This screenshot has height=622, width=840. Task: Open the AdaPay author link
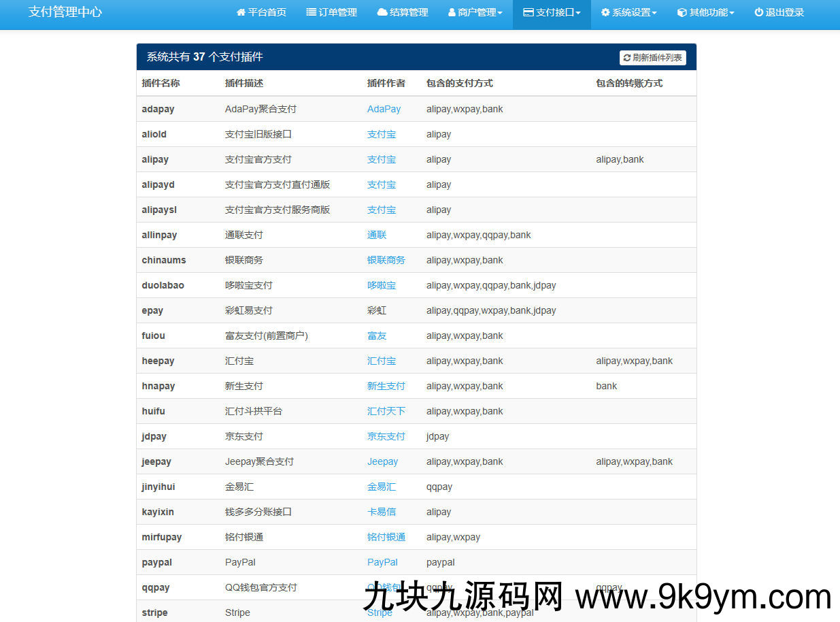[x=384, y=109]
